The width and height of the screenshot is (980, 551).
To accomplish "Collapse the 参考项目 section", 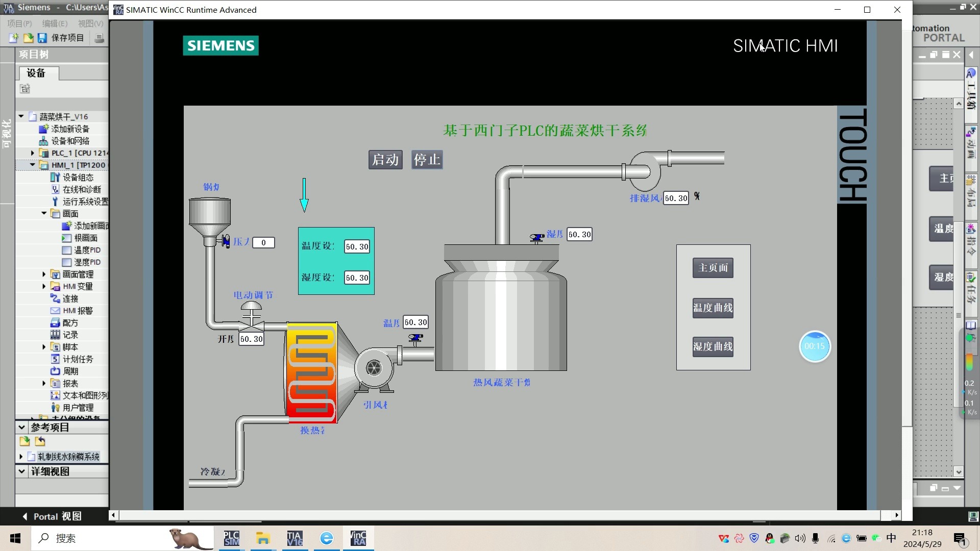I will [x=22, y=428].
